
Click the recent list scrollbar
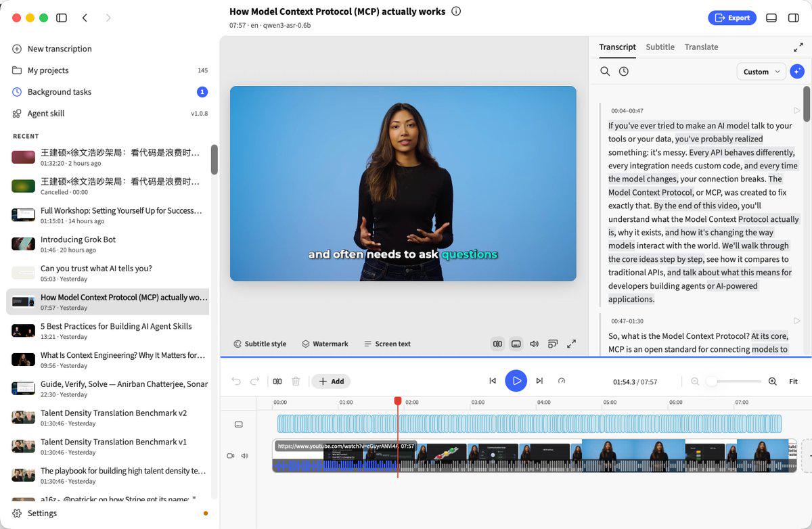click(215, 160)
